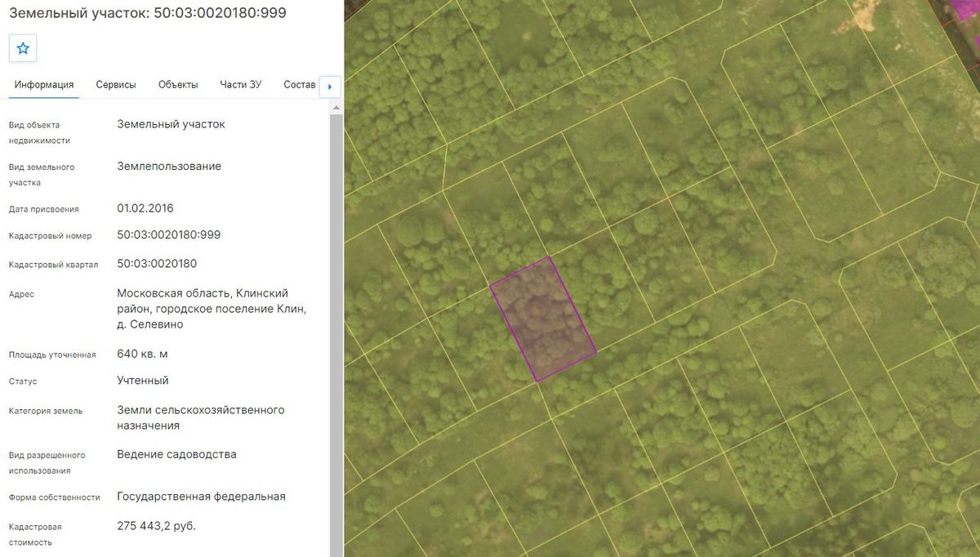Click the heading Земельный участок: 50:03:0020180:999
Viewport: 980px width, 557px height.
pyautogui.click(x=148, y=14)
